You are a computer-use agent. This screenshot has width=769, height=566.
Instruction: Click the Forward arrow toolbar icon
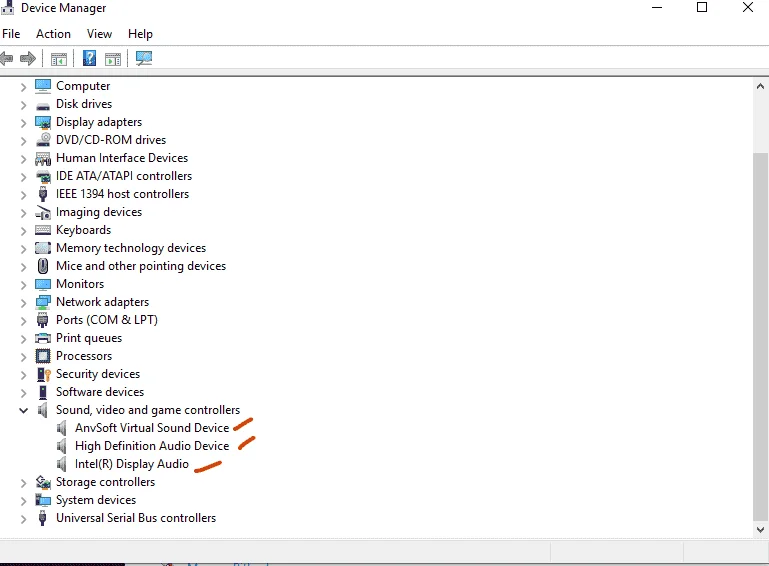pyautogui.click(x=28, y=59)
